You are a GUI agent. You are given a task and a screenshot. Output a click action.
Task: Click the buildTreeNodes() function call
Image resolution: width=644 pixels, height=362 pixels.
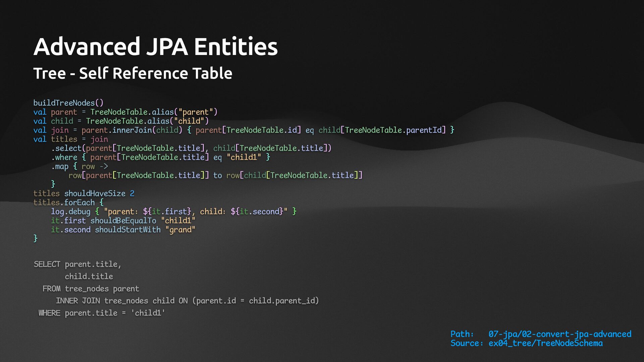(x=68, y=103)
